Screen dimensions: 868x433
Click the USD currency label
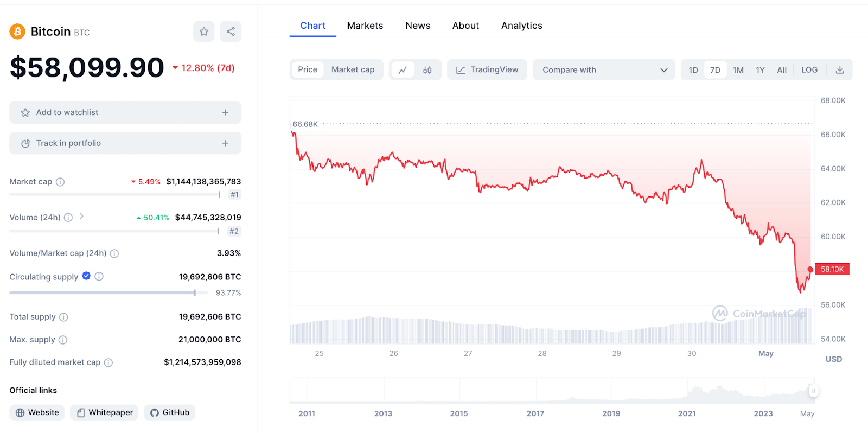(x=834, y=359)
